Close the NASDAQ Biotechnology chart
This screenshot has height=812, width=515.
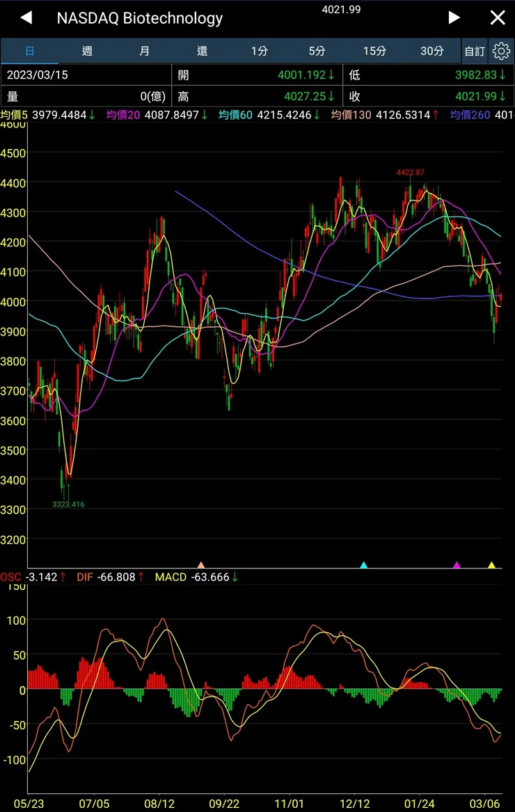pos(498,17)
